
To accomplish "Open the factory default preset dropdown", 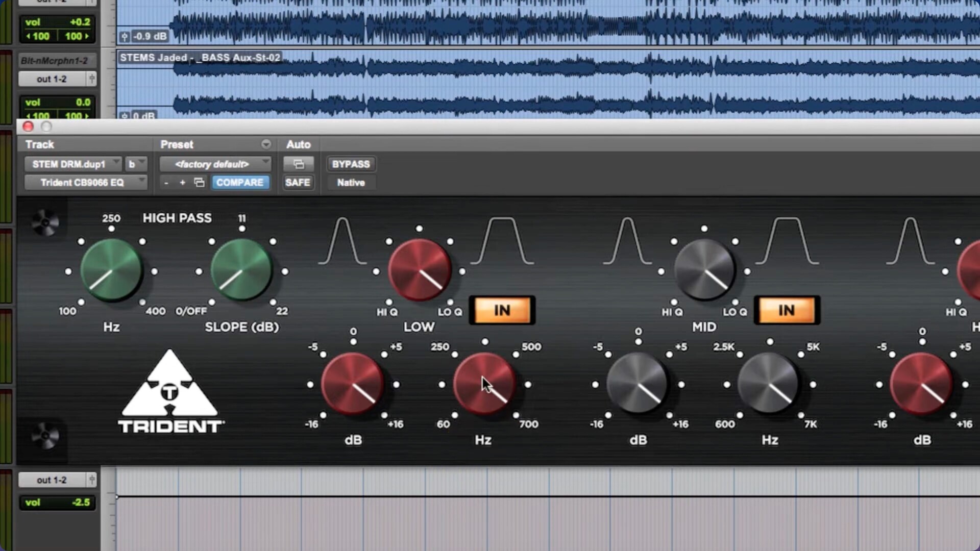I will tap(214, 164).
